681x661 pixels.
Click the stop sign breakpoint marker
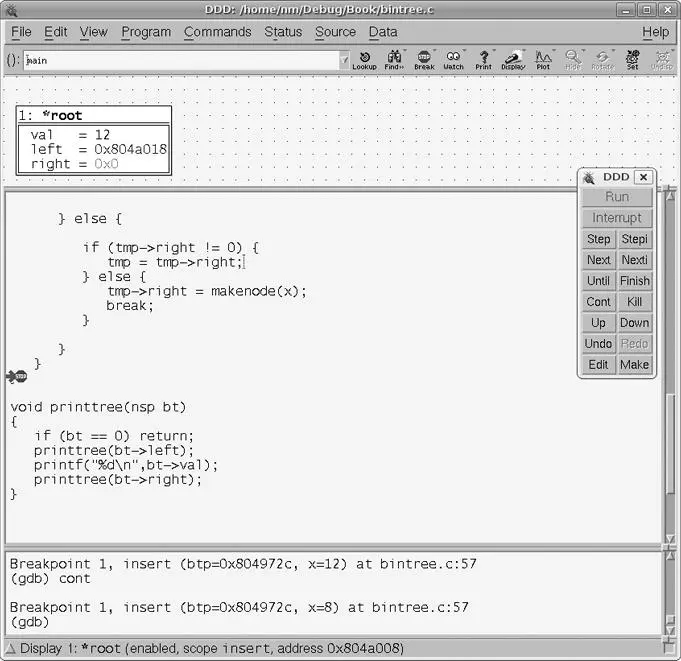17,376
